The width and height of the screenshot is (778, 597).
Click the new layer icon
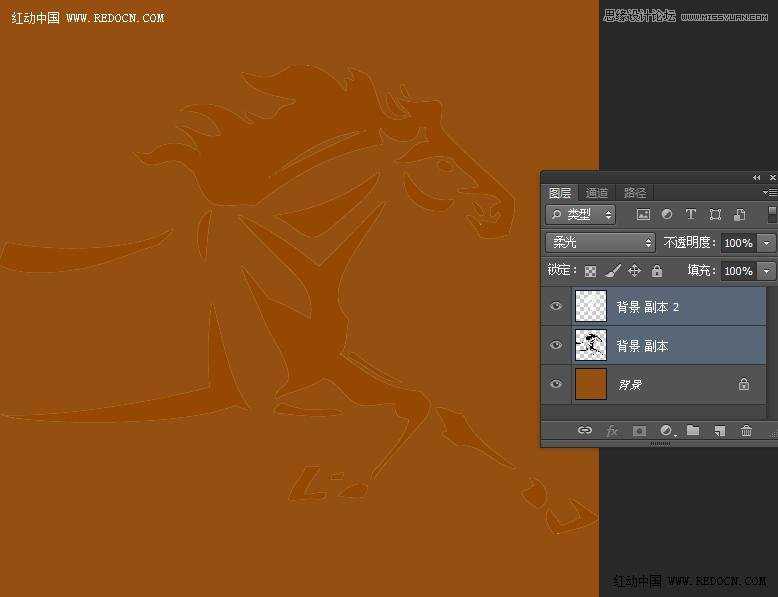(x=719, y=431)
